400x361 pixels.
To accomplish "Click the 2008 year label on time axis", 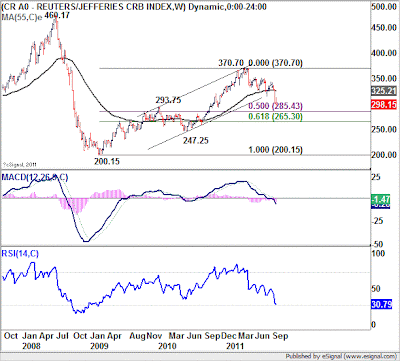I will point(31,346).
